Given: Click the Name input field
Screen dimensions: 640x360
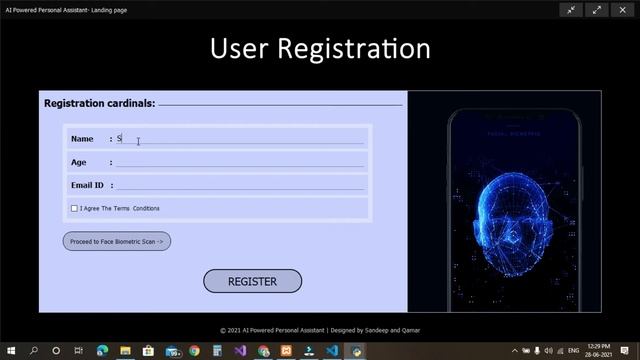Looking at the screenshot, I should click(240, 139).
